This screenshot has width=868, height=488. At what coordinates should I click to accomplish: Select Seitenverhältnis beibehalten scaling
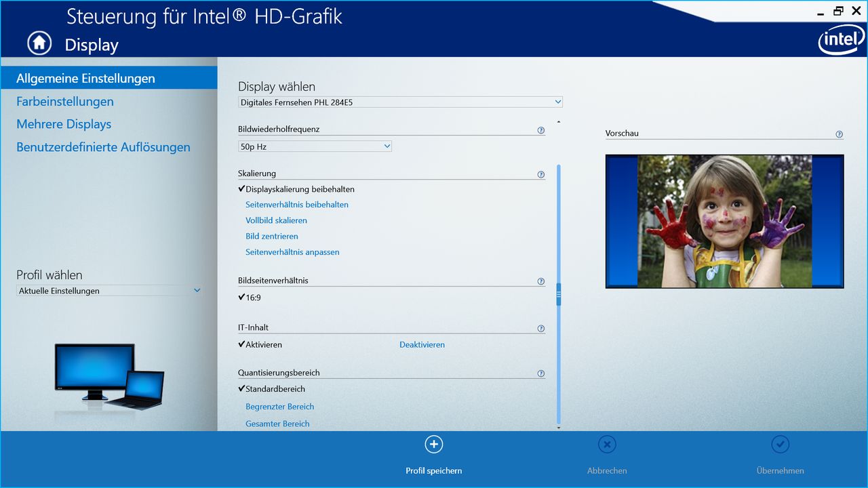click(x=297, y=205)
